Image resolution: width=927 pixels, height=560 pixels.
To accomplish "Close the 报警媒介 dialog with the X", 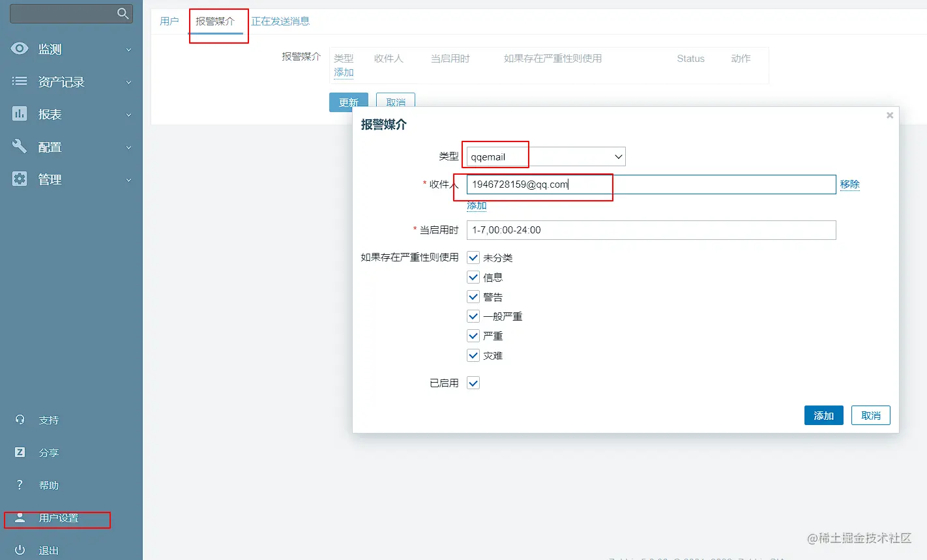I will (890, 115).
